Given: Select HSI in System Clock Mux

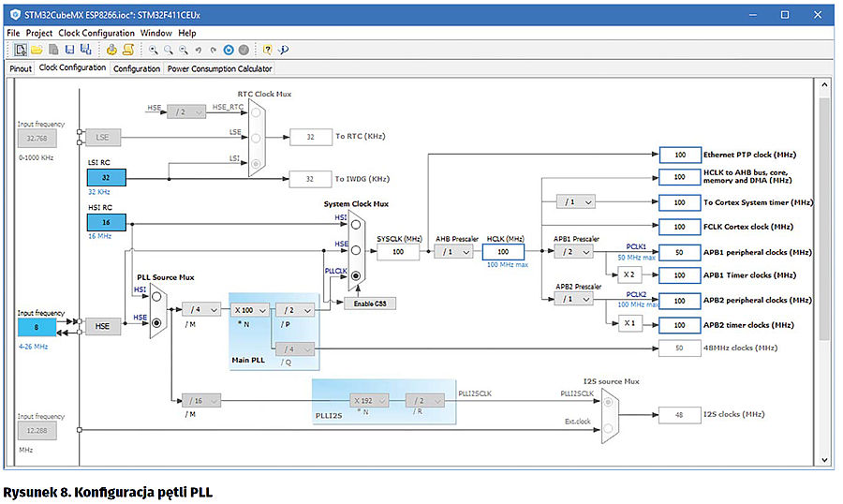Looking at the screenshot, I should 357,225.
